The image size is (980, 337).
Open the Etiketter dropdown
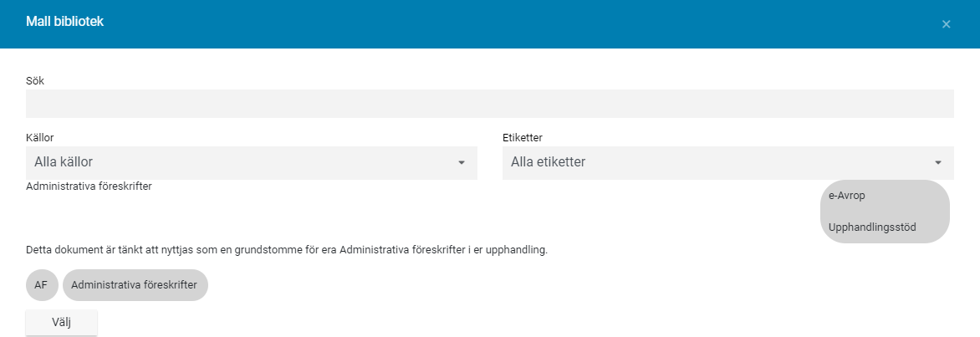(727, 162)
